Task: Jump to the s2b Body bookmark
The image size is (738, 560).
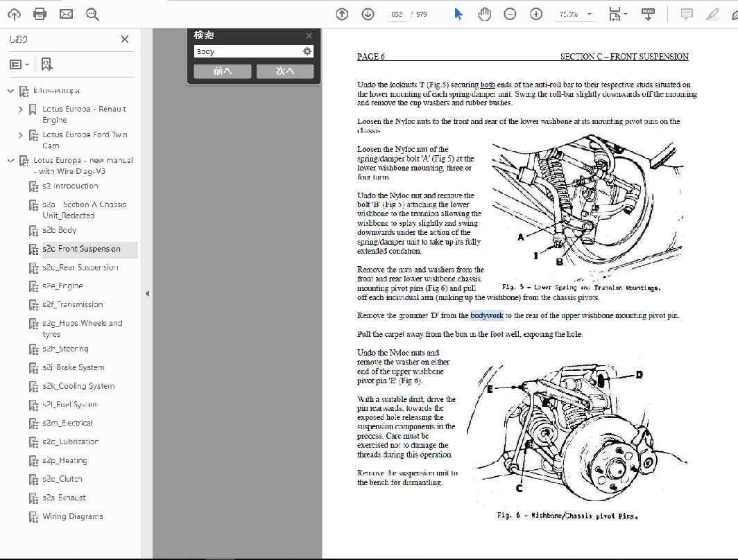Action: (x=60, y=230)
